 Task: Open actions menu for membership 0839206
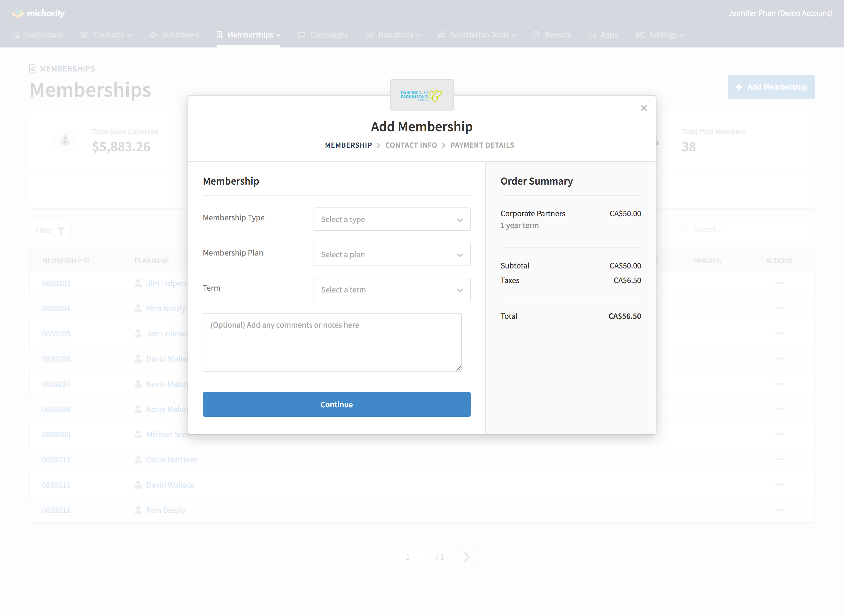tap(779, 359)
